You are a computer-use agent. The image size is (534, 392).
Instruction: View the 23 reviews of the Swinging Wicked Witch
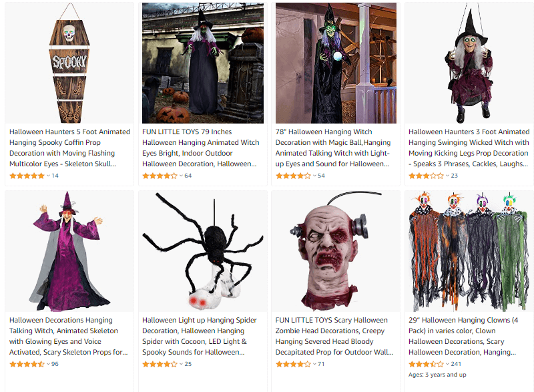455,176
